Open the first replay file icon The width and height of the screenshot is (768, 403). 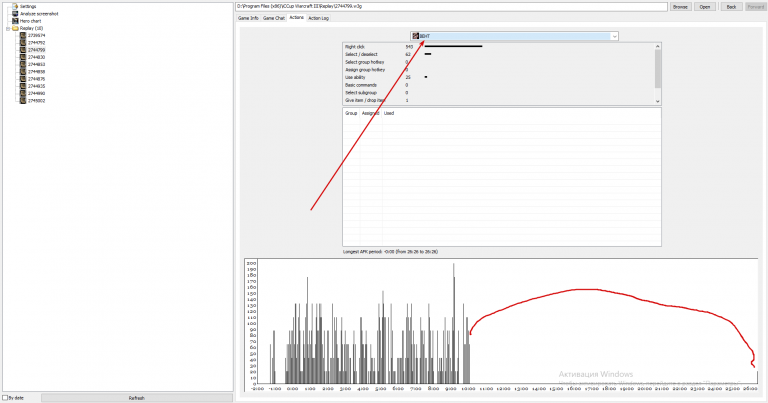click(23, 35)
